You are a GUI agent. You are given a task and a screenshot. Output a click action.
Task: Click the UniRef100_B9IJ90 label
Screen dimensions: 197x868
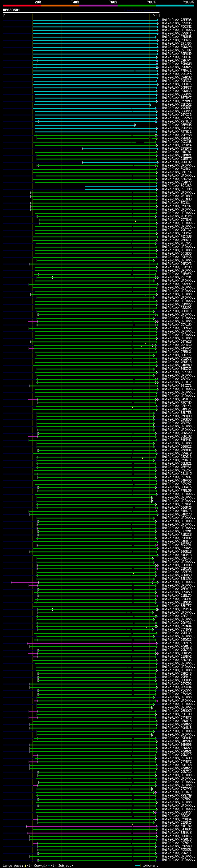coord(177,189)
